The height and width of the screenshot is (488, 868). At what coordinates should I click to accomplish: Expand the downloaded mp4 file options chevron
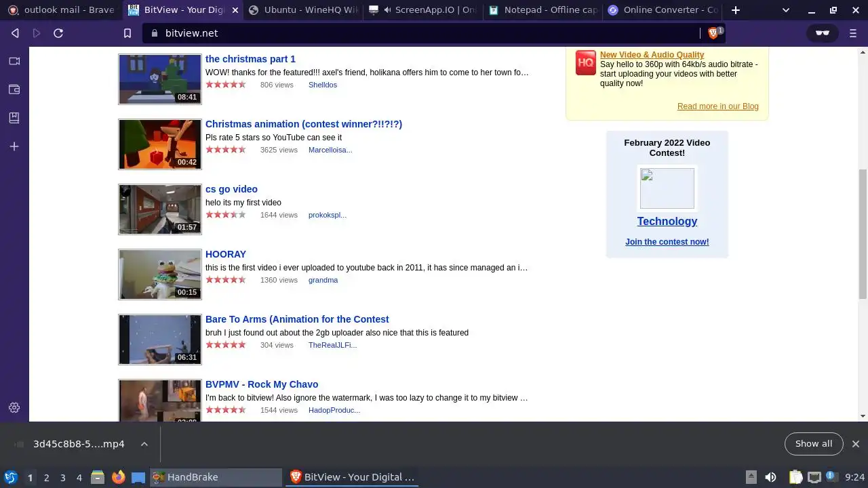pyautogui.click(x=144, y=444)
